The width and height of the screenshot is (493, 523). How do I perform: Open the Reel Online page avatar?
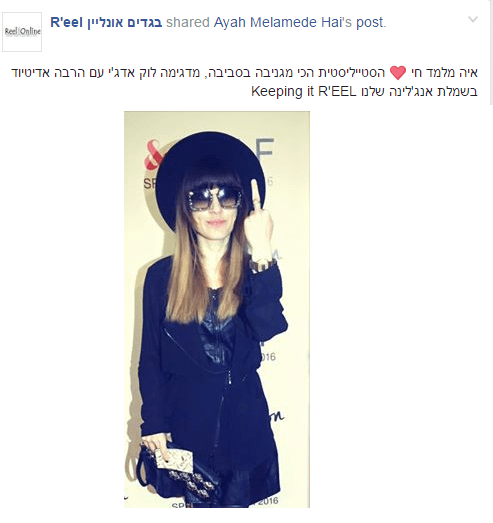(22, 32)
